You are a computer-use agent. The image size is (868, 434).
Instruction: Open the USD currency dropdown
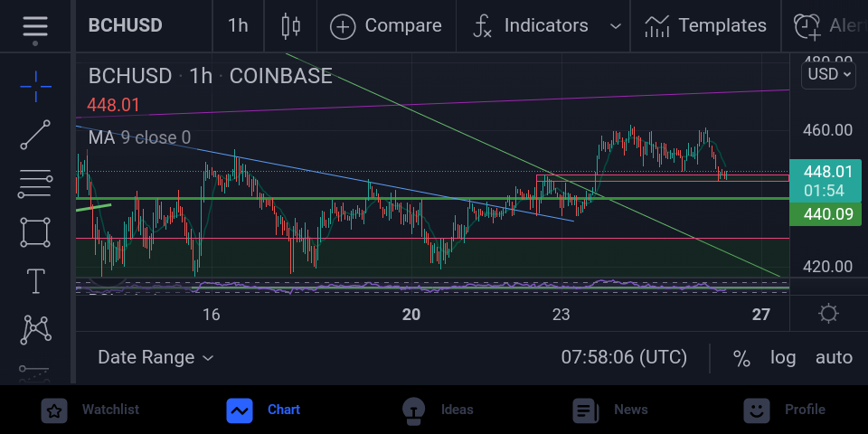click(828, 74)
